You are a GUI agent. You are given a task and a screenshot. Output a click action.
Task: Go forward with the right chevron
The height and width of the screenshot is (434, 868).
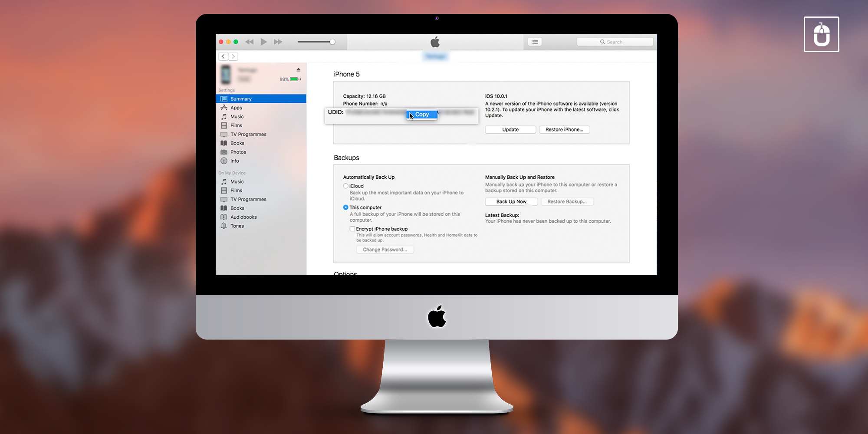tap(233, 56)
